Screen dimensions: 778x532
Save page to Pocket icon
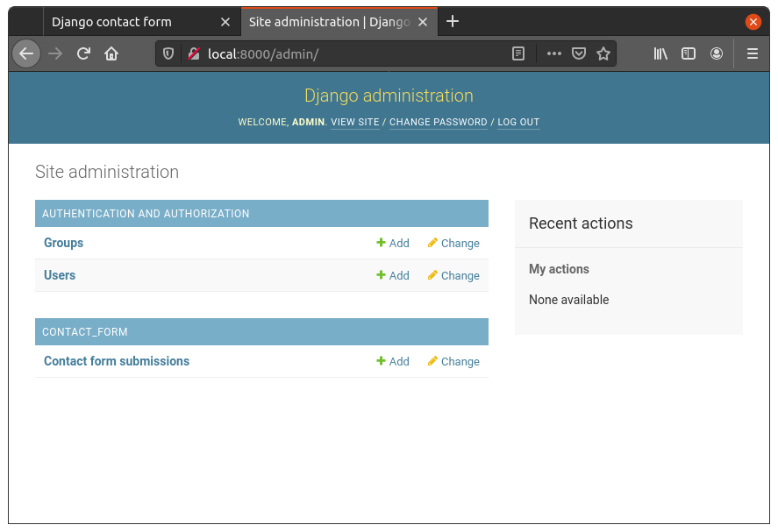(x=579, y=53)
